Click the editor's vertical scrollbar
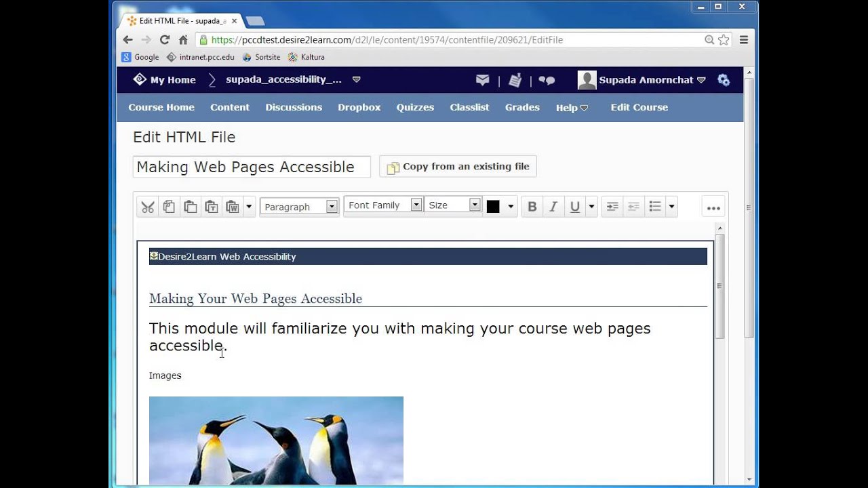868x488 pixels. pyautogui.click(x=720, y=286)
